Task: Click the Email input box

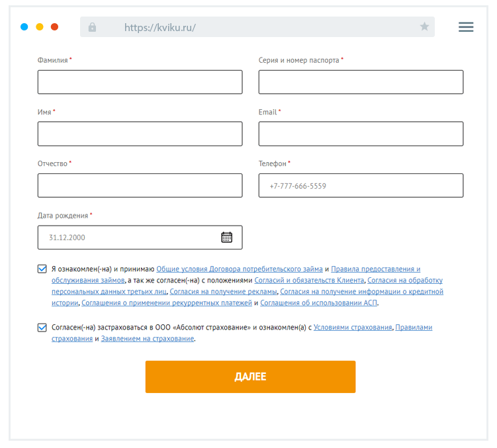Action: (361, 134)
